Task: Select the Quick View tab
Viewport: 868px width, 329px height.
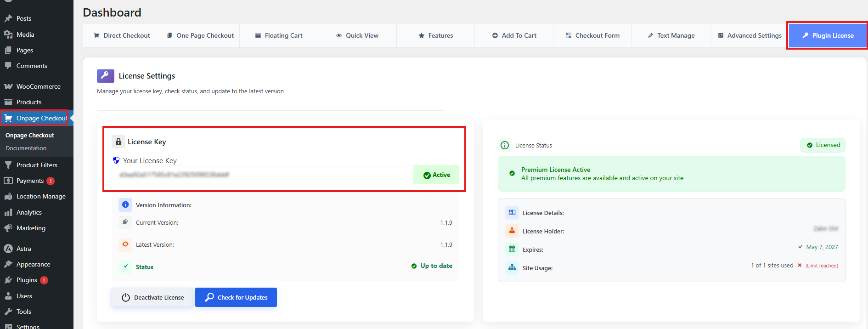Action: (x=357, y=35)
